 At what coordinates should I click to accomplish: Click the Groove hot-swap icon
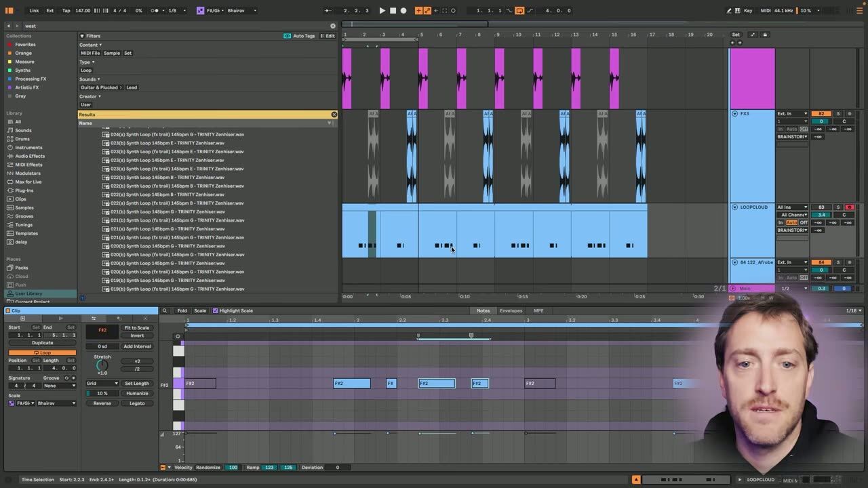[67, 378]
